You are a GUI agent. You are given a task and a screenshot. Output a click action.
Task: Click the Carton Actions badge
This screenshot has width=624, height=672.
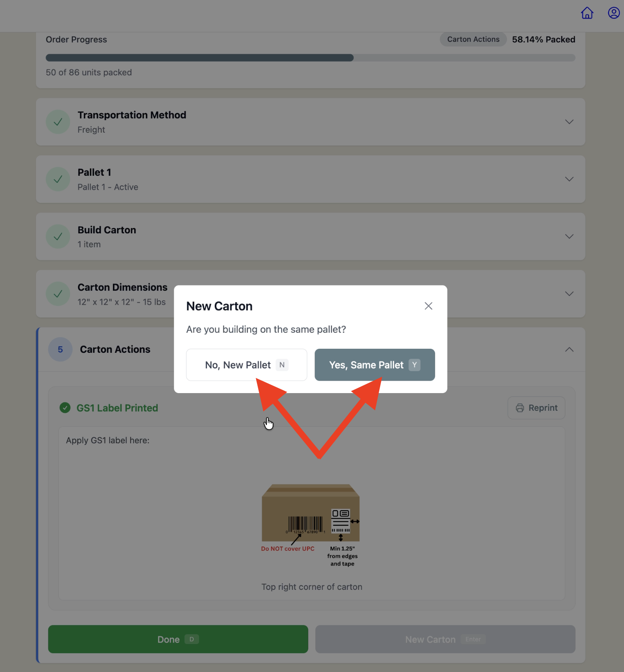(x=473, y=39)
